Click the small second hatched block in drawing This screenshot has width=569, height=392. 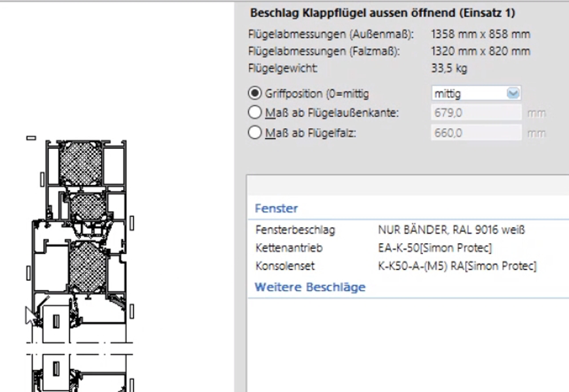pos(86,206)
